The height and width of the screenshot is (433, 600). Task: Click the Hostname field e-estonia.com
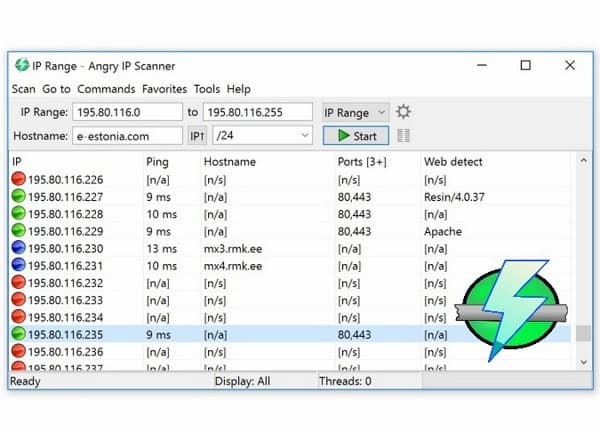(127, 136)
